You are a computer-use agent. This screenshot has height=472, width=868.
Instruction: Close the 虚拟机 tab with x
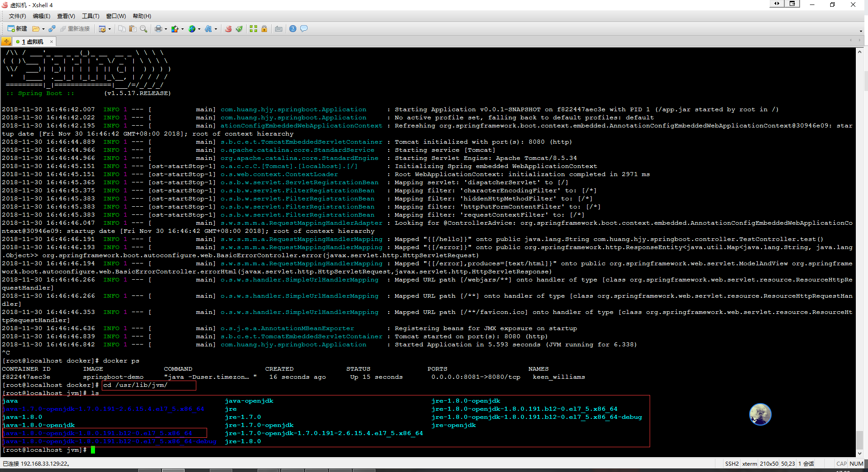[51, 41]
